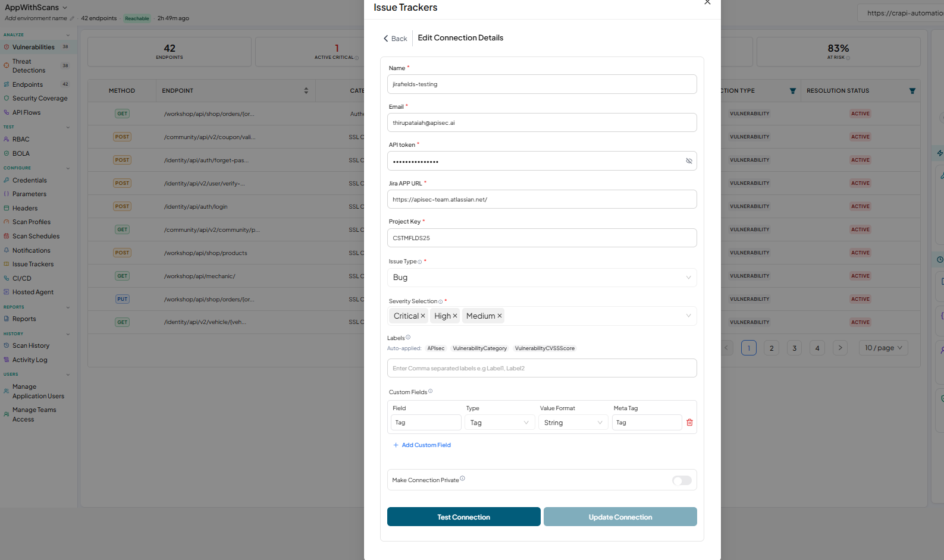
Task: Show the Severity Selection info icon
Action: pyautogui.click(x=440, y=302)
